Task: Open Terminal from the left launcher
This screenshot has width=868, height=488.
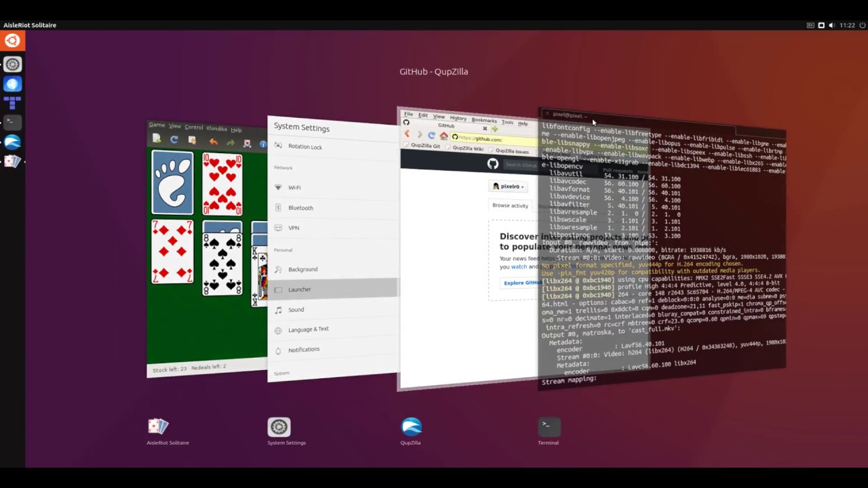Action: pos(12,122)
